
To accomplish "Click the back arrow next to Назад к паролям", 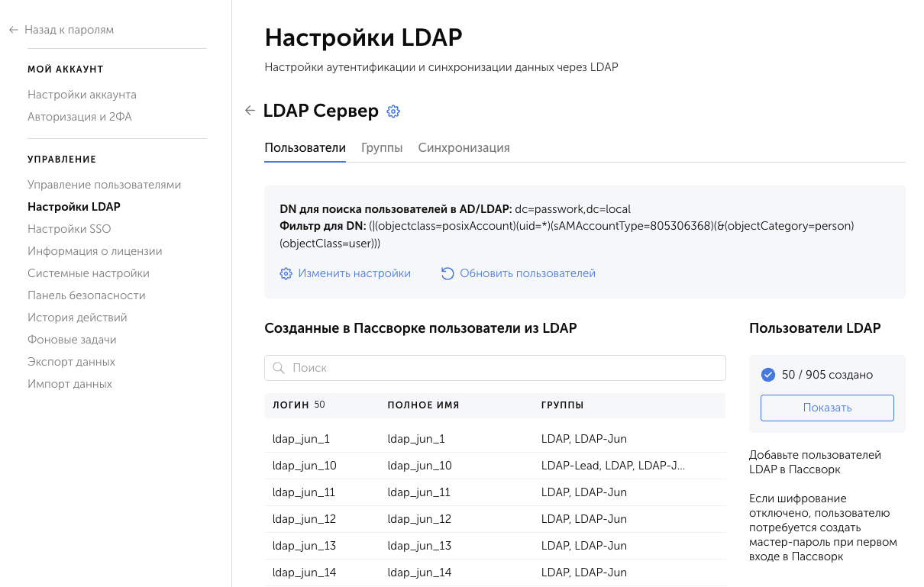I will click(x=13, y=30).
